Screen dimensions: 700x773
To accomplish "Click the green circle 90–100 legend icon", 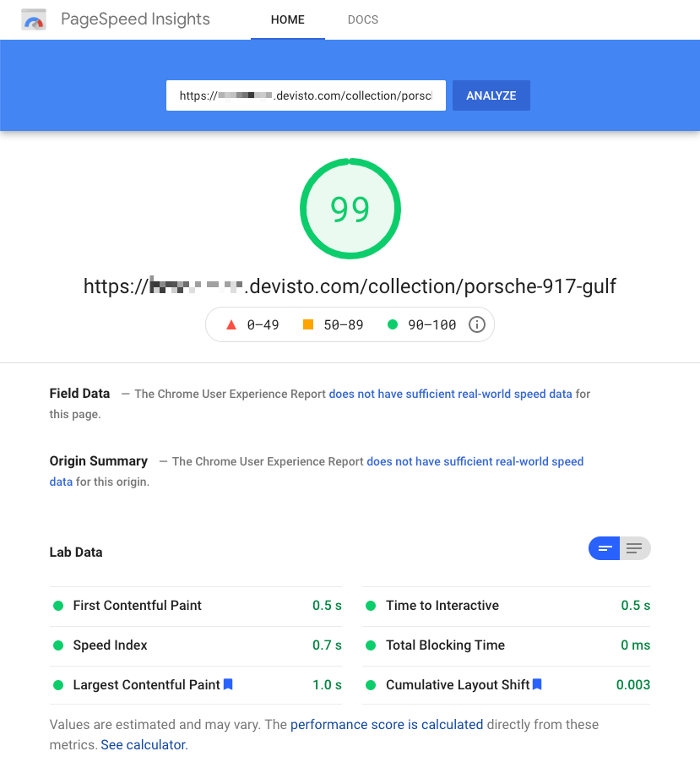I will point(393,324).
